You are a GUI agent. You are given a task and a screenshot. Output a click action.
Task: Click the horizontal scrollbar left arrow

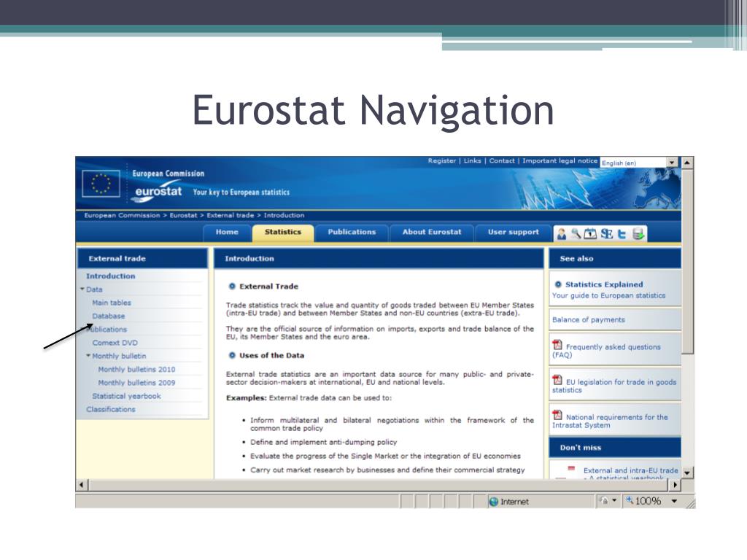pos(82,485)
